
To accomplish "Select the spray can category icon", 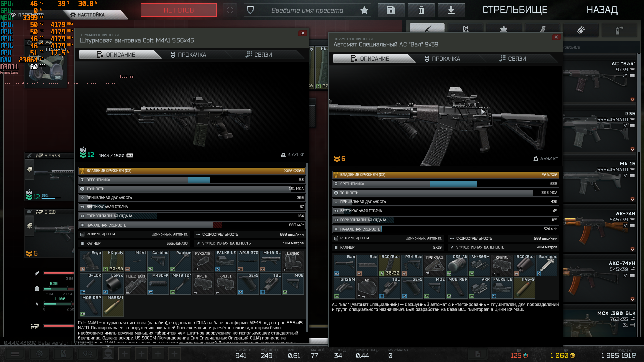I will click(x=619, y=30).
